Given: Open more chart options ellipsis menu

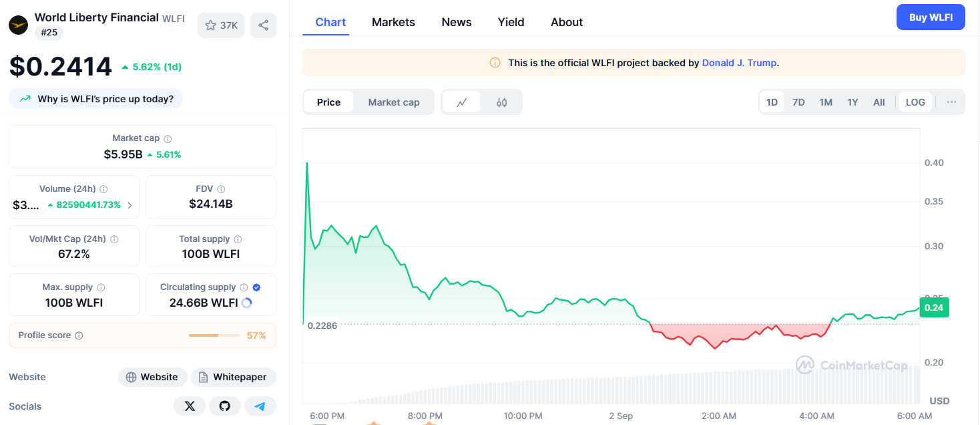Looking at the screenshot, I should (951, 102).
